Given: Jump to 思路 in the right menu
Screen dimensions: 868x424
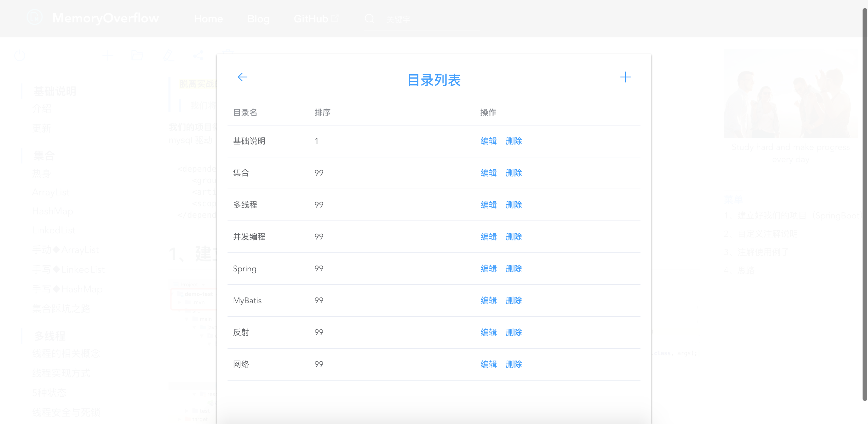Looking at the screenshot, I should 739,271.
